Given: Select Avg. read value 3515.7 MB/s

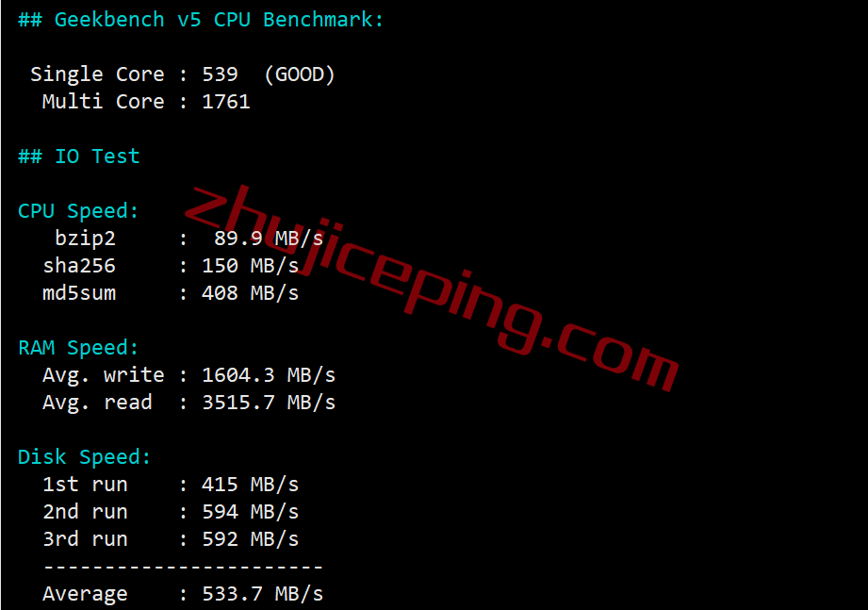Looking at the screenshot, I should pyautogui.click(x=269, y=403).
